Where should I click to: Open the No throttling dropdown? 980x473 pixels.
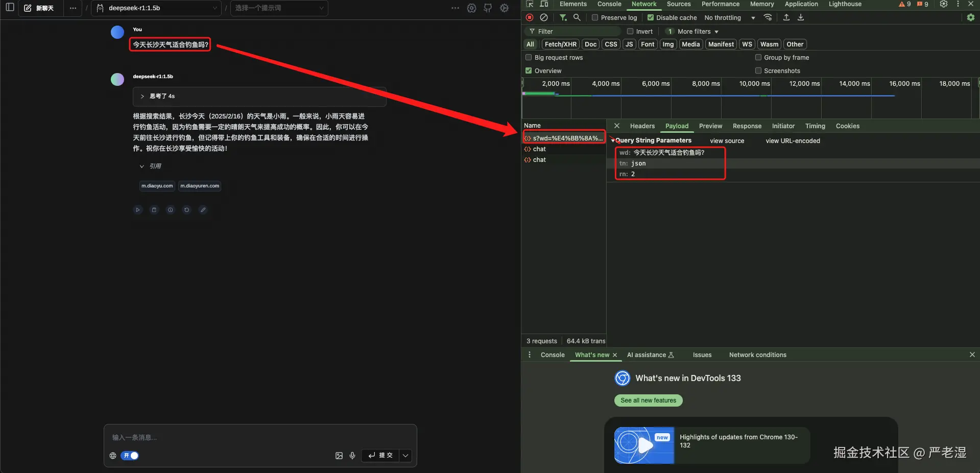click(730, 18)
